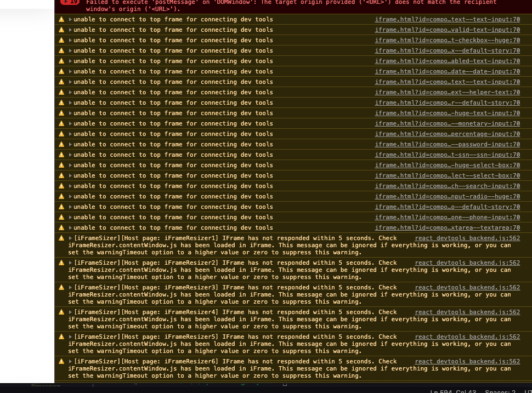Click warning icon of iFrameResizer6 message
The width and height of the screenshot is (532, 393).
61,361
